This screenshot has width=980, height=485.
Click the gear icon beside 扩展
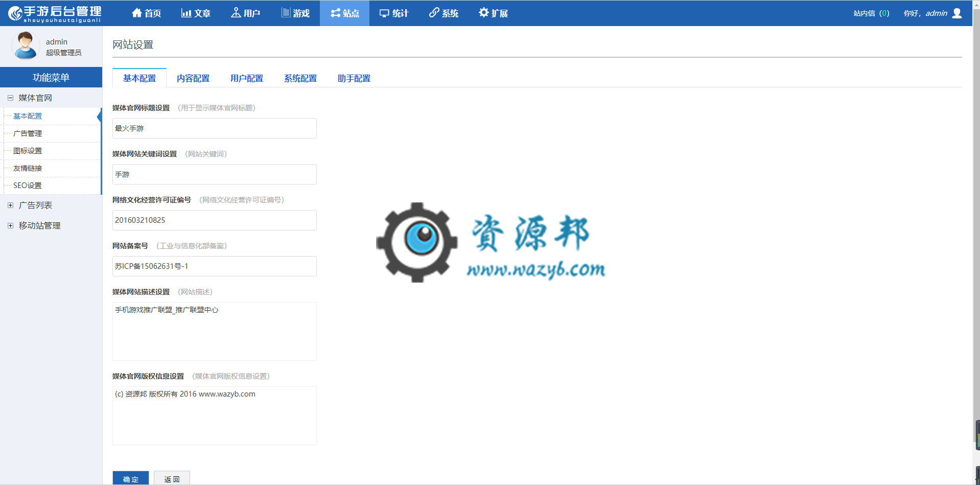(483, 13)
